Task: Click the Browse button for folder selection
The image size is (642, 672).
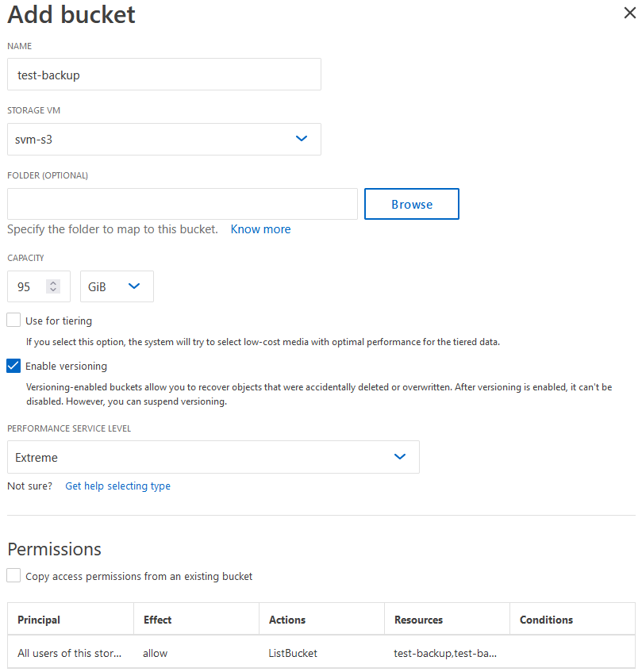Action: coord(411,204)
